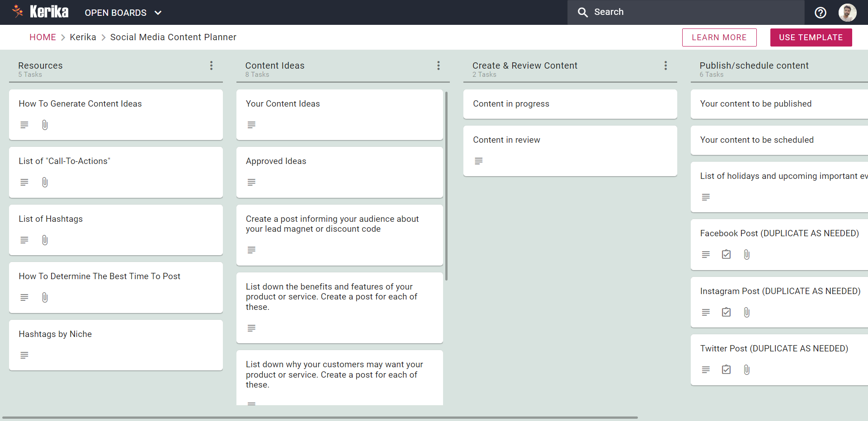This screenshot has height=421, width=868.
Task: Open the help question mark icon
Action: click(x=821, y=13)
